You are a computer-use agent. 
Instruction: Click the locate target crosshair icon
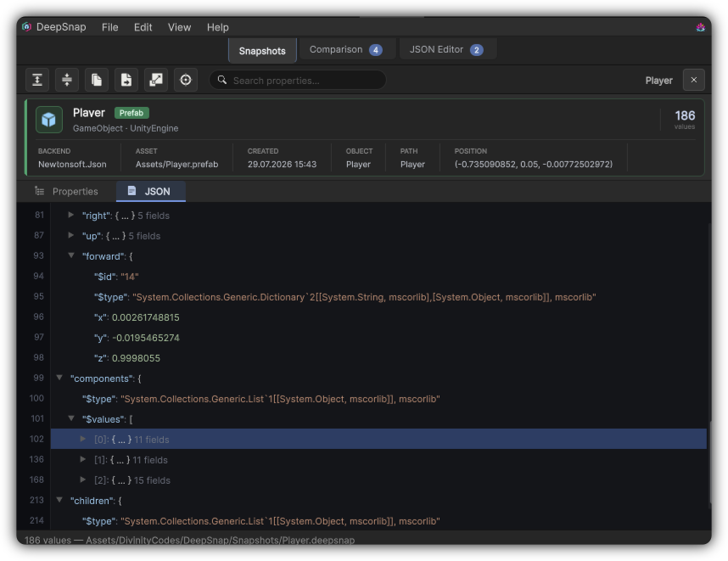click(186, 80)
